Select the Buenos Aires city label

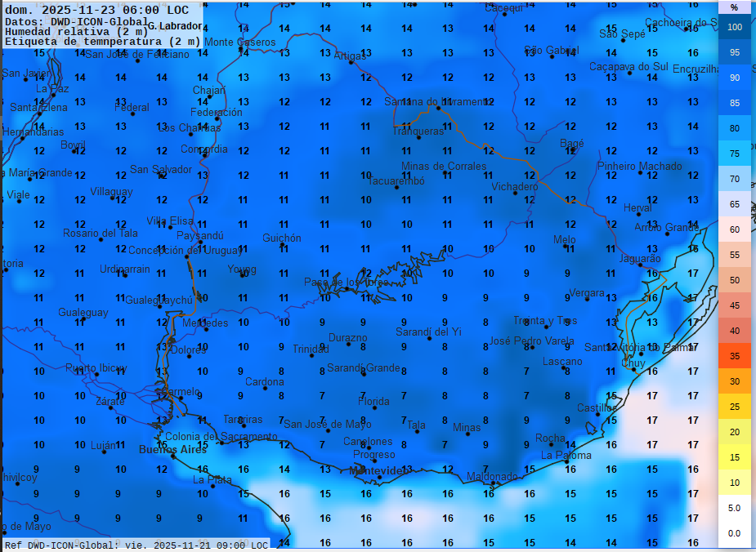pyautogui.click(x=172, y=450)
